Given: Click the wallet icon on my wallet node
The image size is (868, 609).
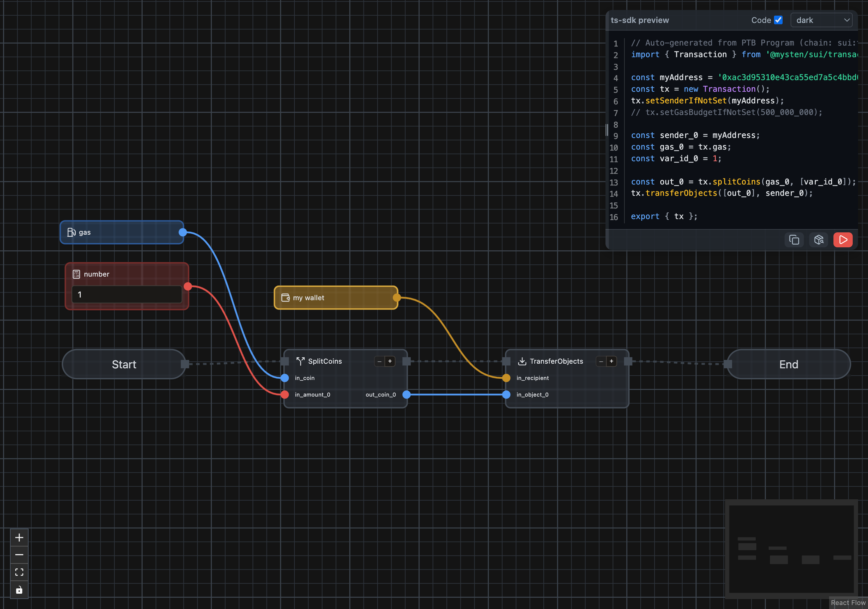Looking at the screenshot, I should pos(285,298).
